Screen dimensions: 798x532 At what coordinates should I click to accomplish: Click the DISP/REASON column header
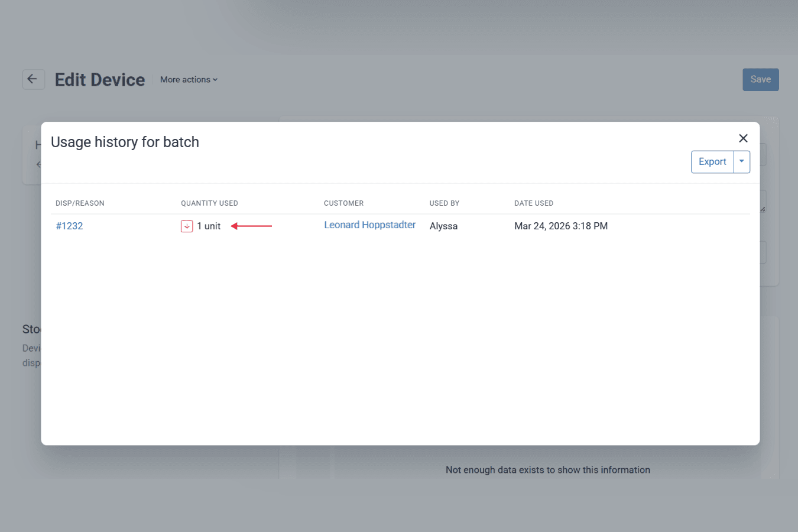click(x=80, y=203)
